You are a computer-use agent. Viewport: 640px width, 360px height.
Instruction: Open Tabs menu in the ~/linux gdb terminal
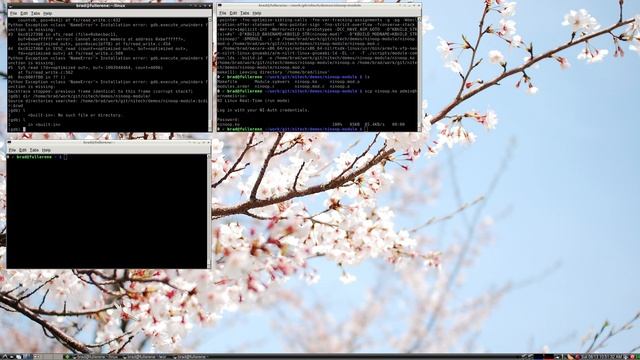36,13
